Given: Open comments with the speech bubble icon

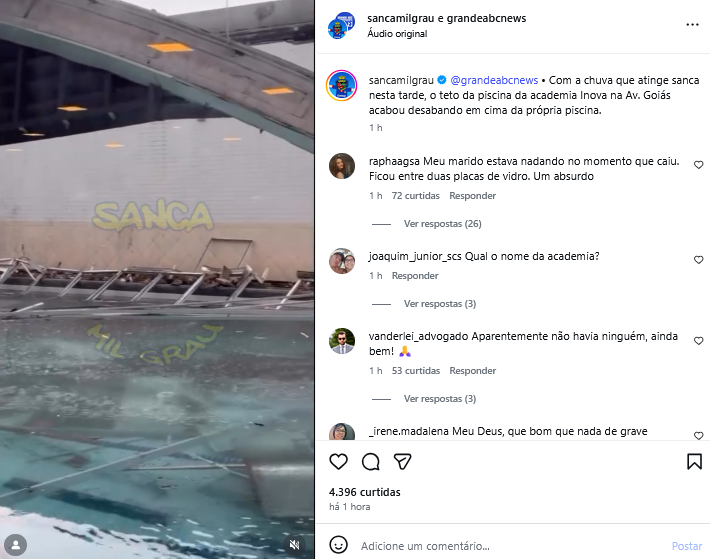Looking at the screenshot, I should click(x=370, y=462).
